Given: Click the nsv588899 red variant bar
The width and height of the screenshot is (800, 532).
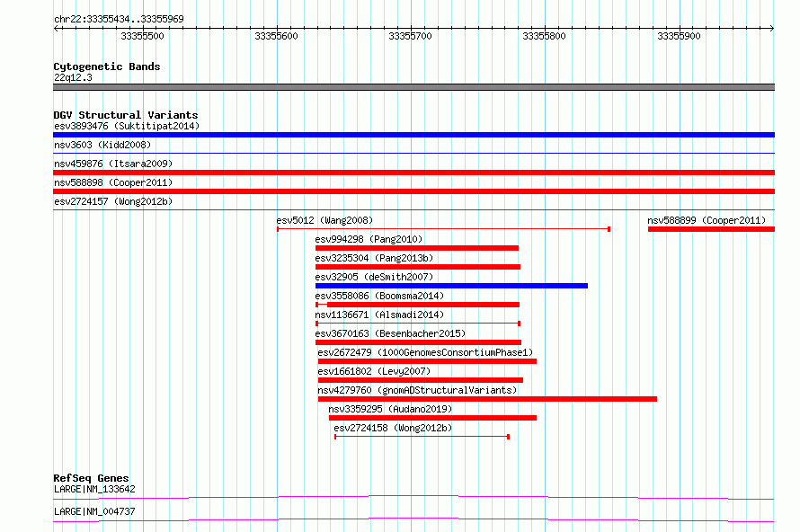Looking at the screenshot, I should click(x=711, y=229).
